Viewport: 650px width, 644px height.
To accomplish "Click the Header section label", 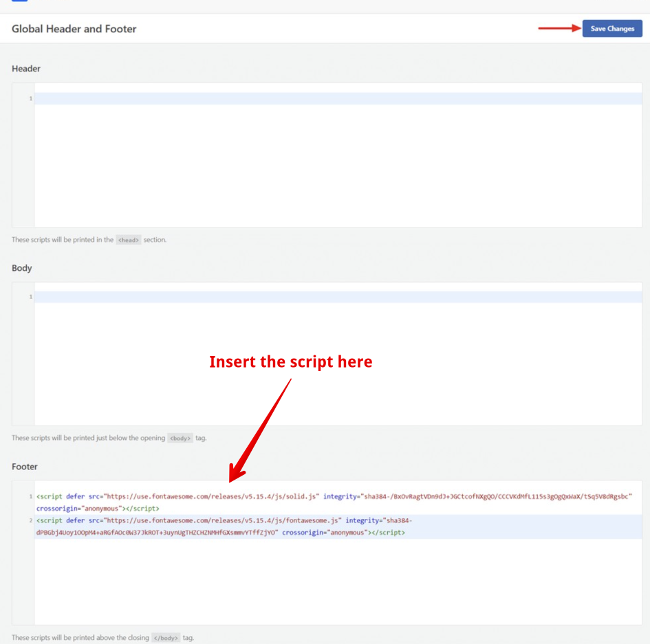I will (x=26, y=69).
